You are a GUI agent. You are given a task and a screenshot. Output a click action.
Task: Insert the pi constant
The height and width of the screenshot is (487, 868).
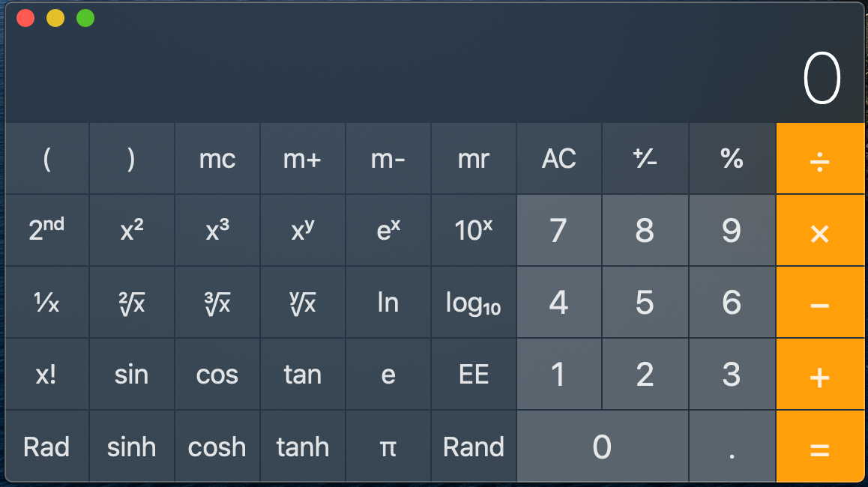[388, 447]
